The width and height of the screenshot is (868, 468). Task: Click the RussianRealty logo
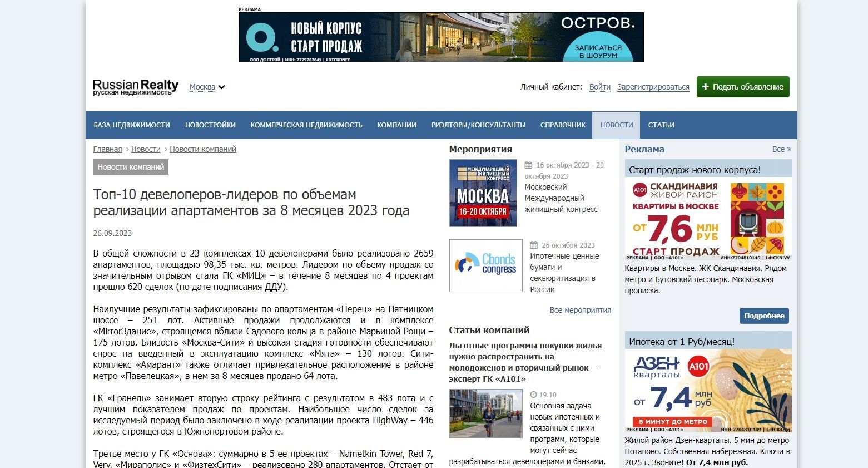(136, 87)
